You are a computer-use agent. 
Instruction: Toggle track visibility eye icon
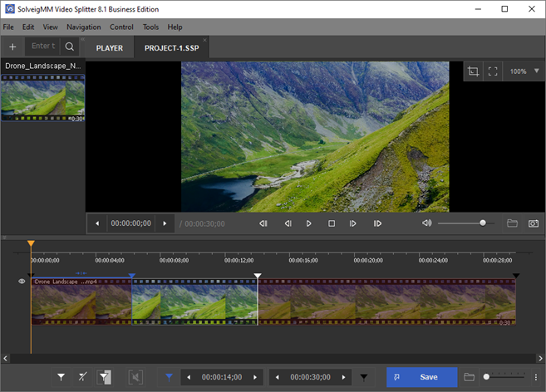coord(22,282)
